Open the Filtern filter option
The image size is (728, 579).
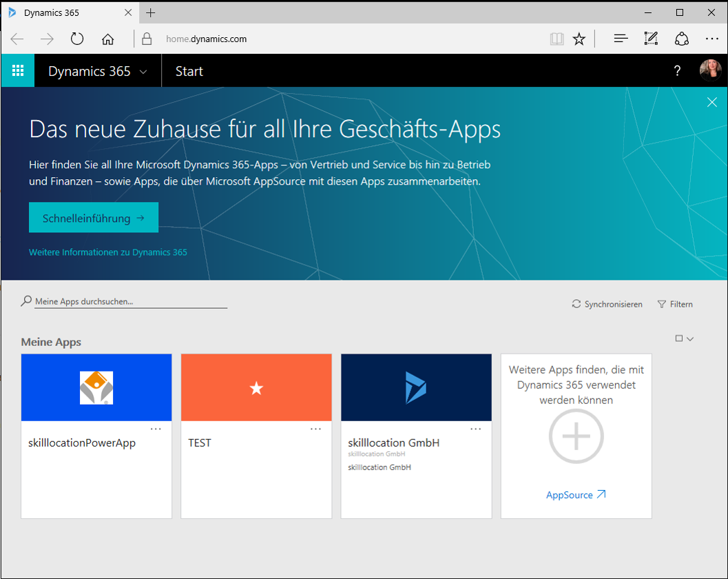(675, 304)
